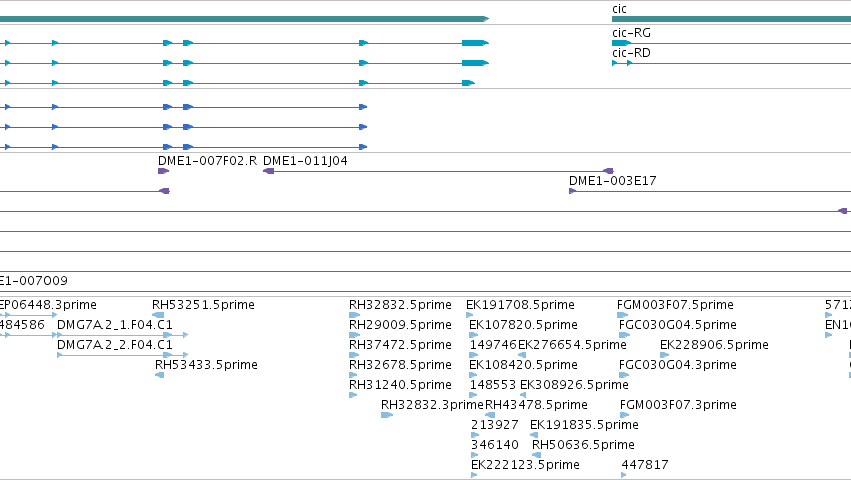Click the FGM003F07.3prime label
This screenshot has width=851, height=480.
point(678,405)
